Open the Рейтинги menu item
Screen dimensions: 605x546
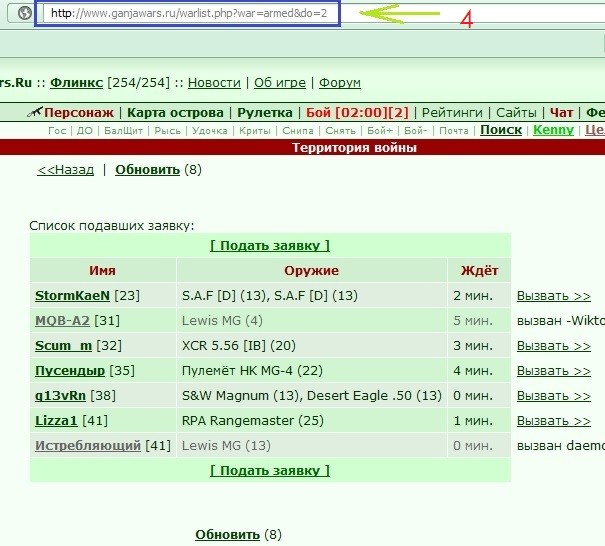[x=452, y=113]
